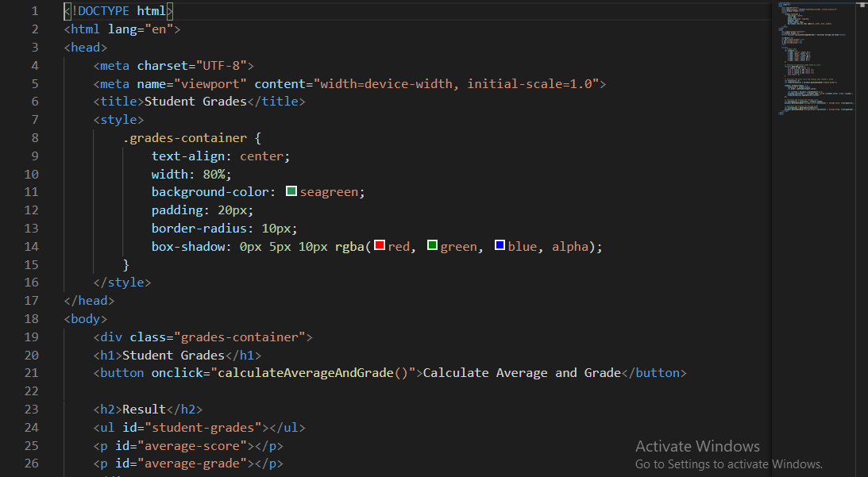The height and width of the screenshot is (477, 868).
Task: Click line number 8 in gutter
Action: click(x=35, y=138)
